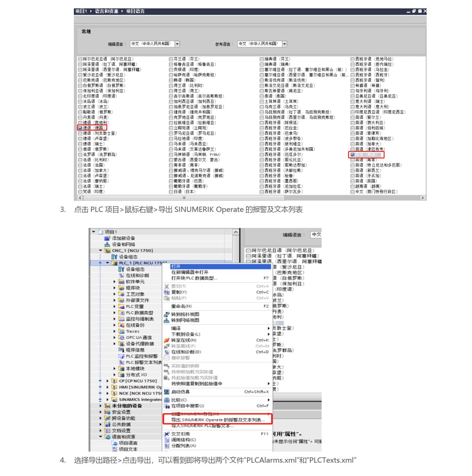Click the 工艺对象 folder icon
This screenshot has width=472, height=476.
(121, 294)
